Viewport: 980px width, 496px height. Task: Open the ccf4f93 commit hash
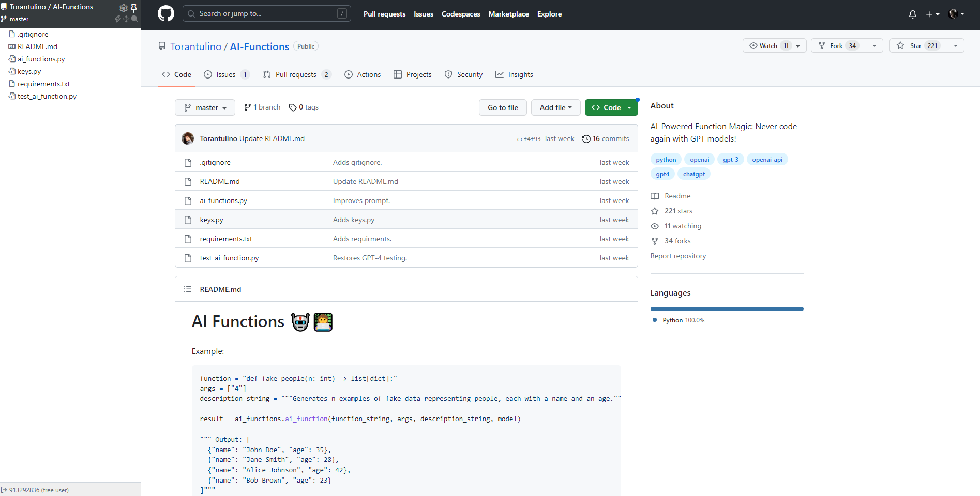coord(529,139)
